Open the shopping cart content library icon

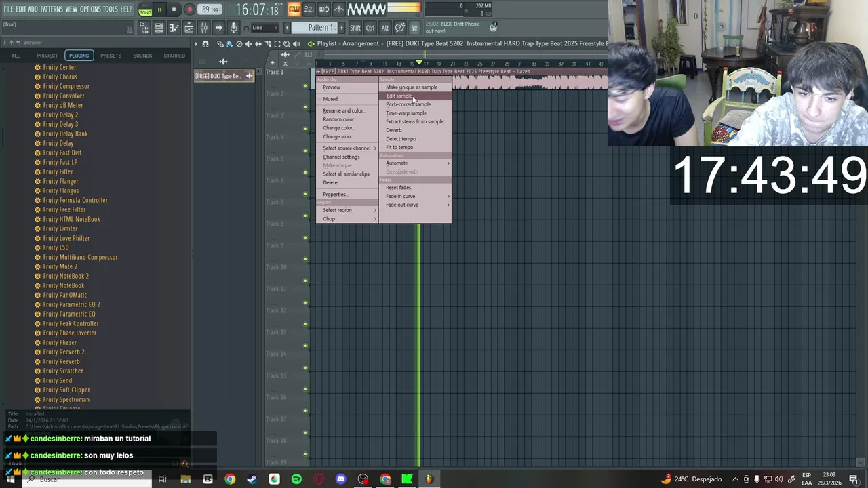(x=415, y=28)
